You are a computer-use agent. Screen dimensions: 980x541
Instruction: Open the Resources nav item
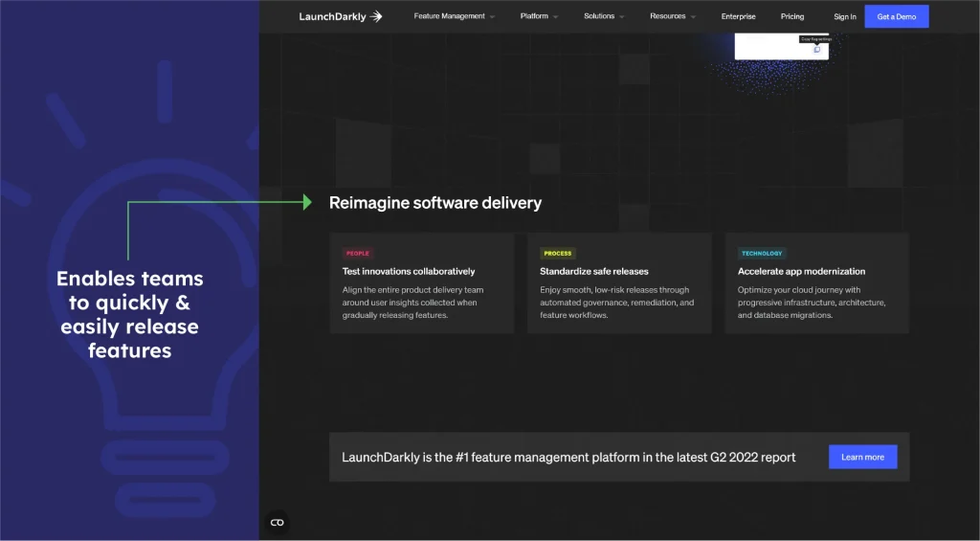[667, 16]
